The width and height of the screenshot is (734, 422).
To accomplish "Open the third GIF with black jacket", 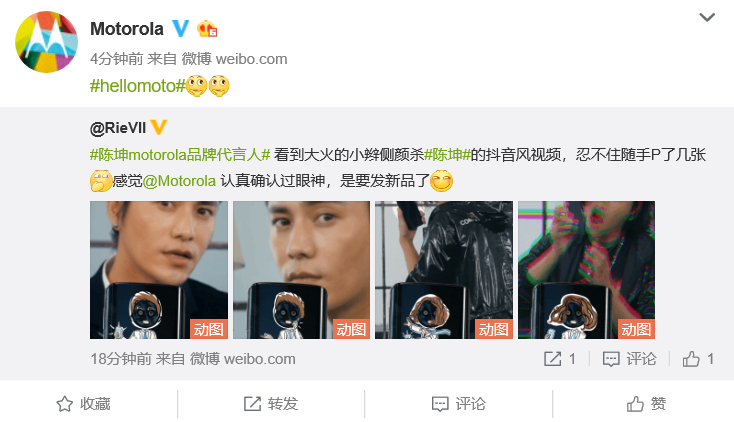I will pos(444,270).
